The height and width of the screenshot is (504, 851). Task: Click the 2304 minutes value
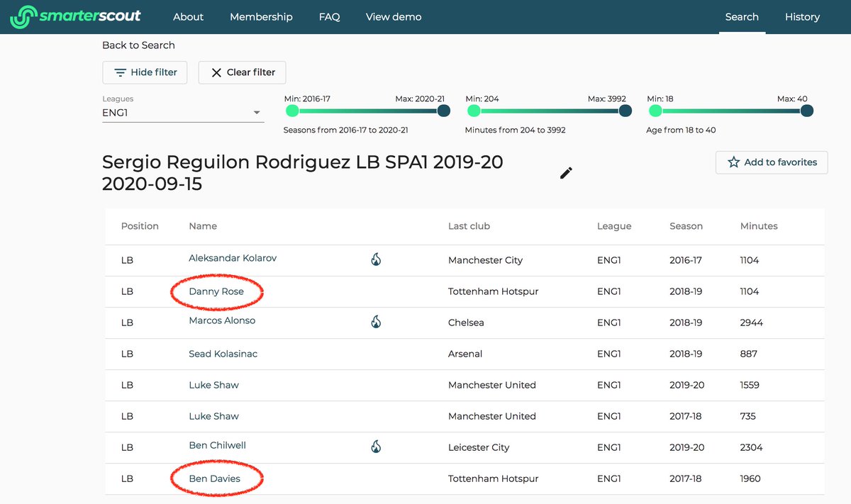pos(751,447)
